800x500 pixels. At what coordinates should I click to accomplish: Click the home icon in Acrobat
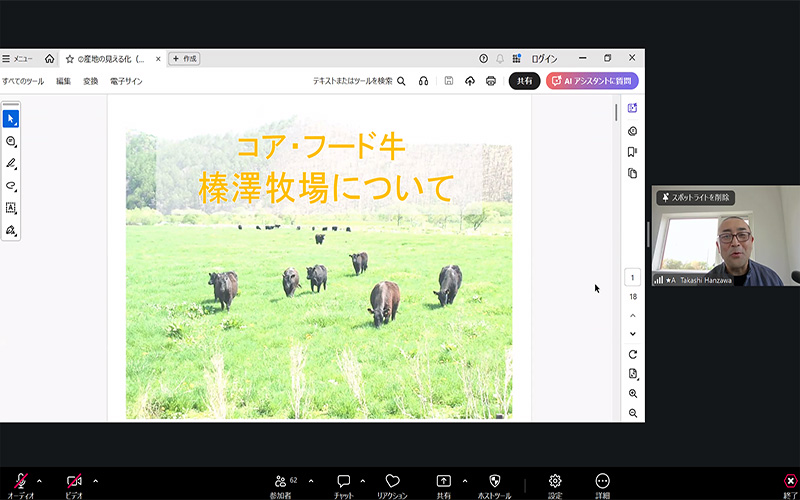click(x=49, y=59)
